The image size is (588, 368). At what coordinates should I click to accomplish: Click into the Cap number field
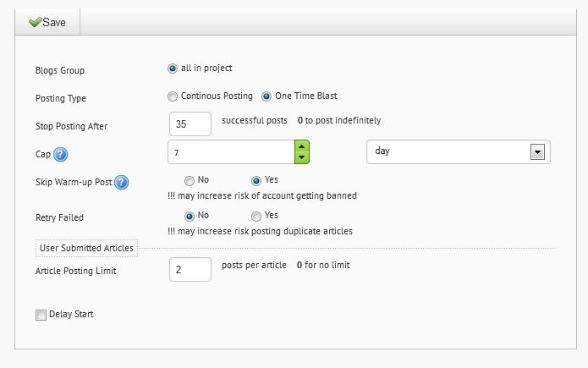pos(231,152)
